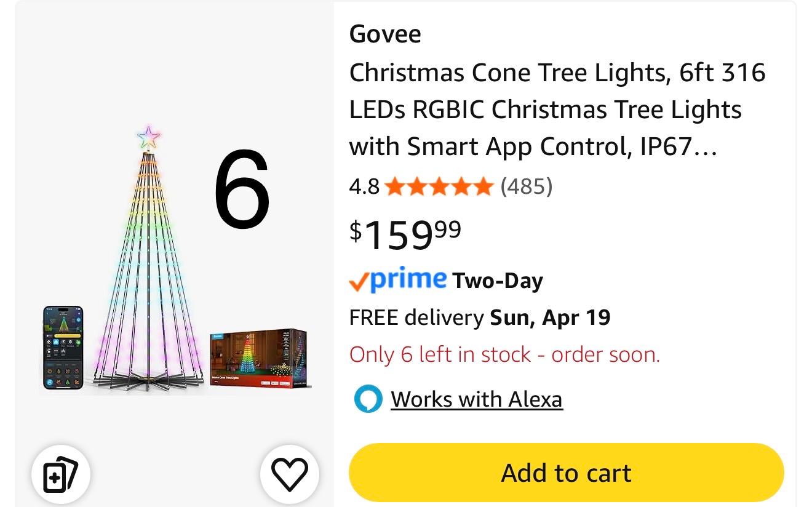Click the $159.99 price

pyautogui.click(x=405, y=234)
